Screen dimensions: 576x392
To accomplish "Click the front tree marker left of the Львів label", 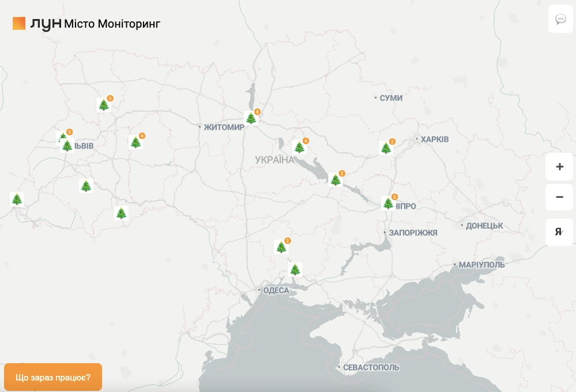I will (x=67, y=146).
